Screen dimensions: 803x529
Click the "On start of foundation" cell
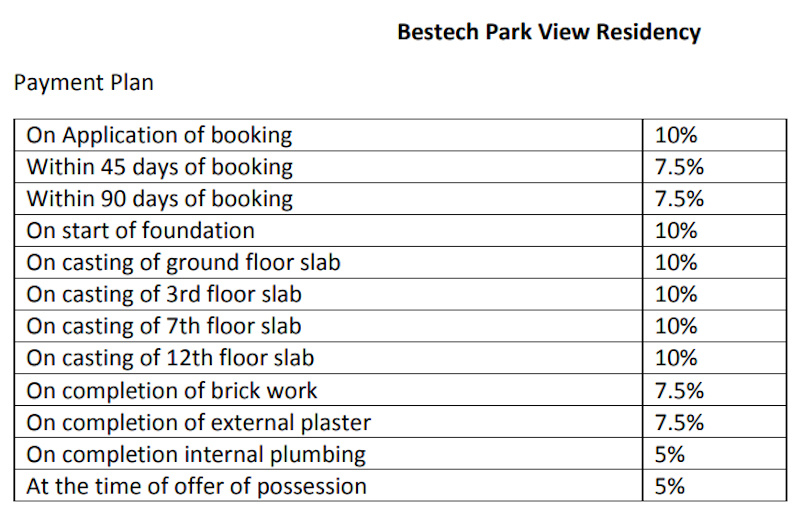coord(140,230)
